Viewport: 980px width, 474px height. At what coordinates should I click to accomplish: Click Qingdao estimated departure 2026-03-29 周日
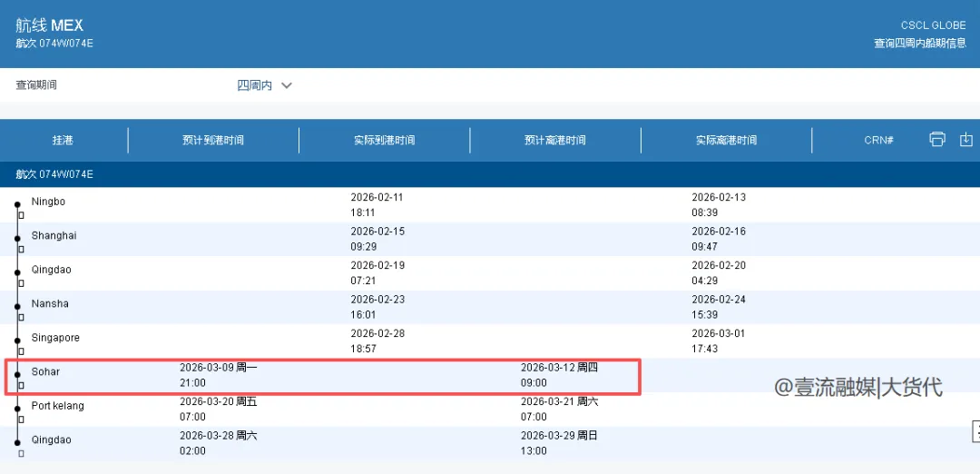click(559, 435)
